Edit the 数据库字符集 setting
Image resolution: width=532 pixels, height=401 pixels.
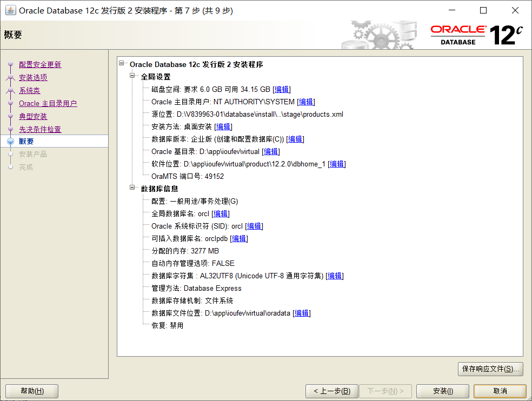point(335,276)
